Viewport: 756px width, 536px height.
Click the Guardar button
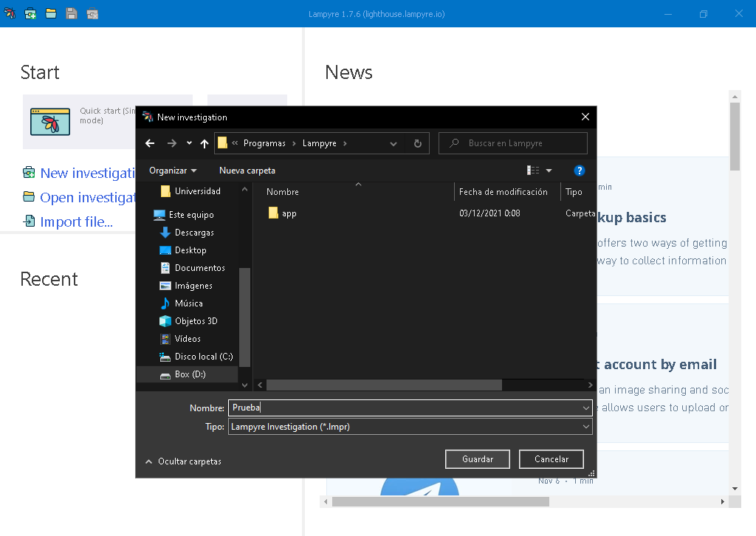478,459
